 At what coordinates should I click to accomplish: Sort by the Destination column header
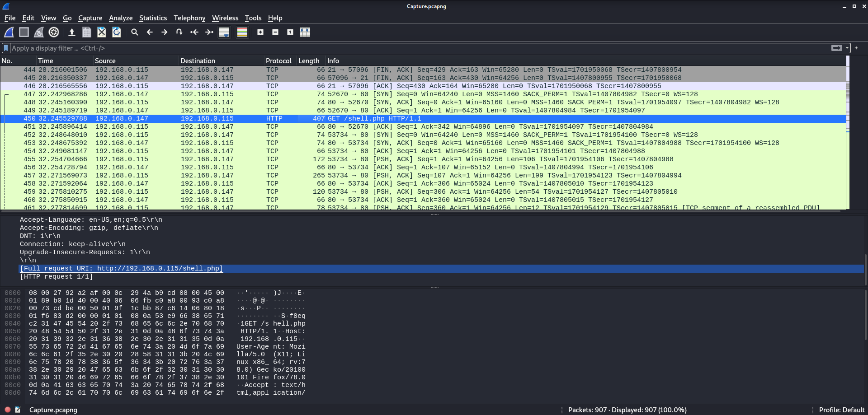pyautogui.click(x=222, y=61)
